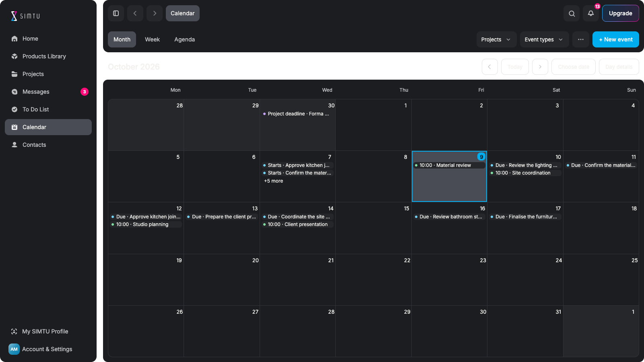Click the My SIMTU Profile icon
The image size is (644, 362).
[x=14, y=331]
